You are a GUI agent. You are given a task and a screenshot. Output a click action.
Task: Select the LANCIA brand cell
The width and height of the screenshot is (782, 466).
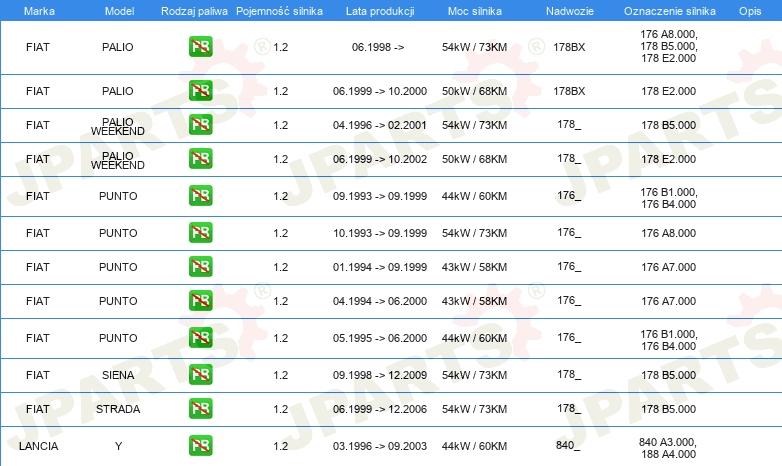[38, 446]
